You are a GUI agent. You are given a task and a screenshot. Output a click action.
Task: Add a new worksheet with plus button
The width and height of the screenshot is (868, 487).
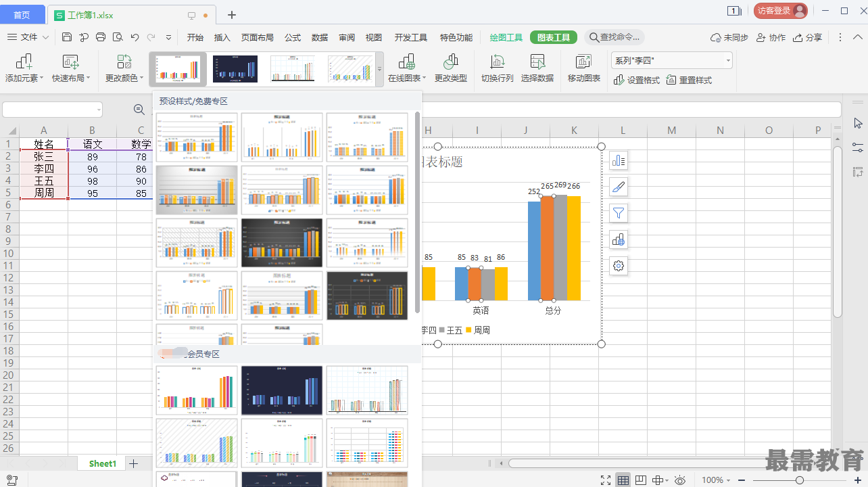pos(134,463)
